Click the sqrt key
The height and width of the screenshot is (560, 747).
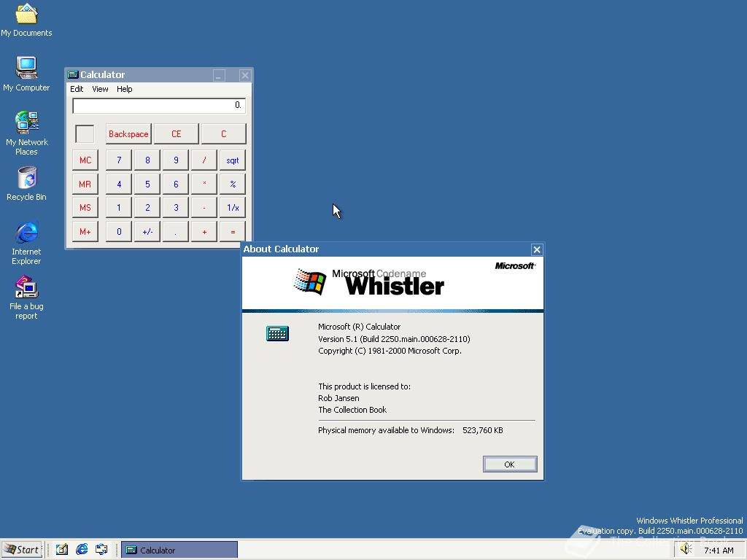[x=233, y=160]
